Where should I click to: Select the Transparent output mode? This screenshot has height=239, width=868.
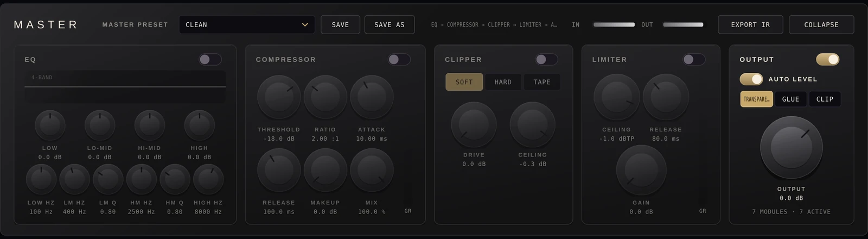756,99
